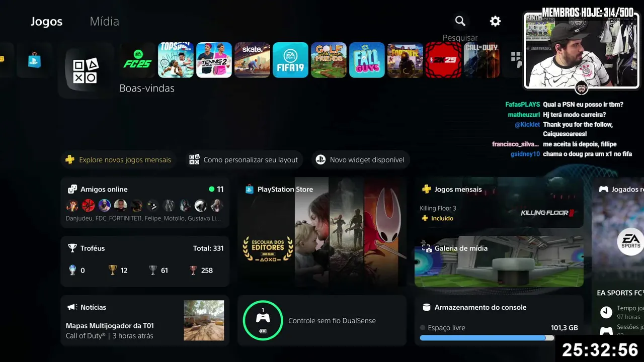Select the online friends count 11
This screenshot has height=362, width=644.
pos(216,190)
